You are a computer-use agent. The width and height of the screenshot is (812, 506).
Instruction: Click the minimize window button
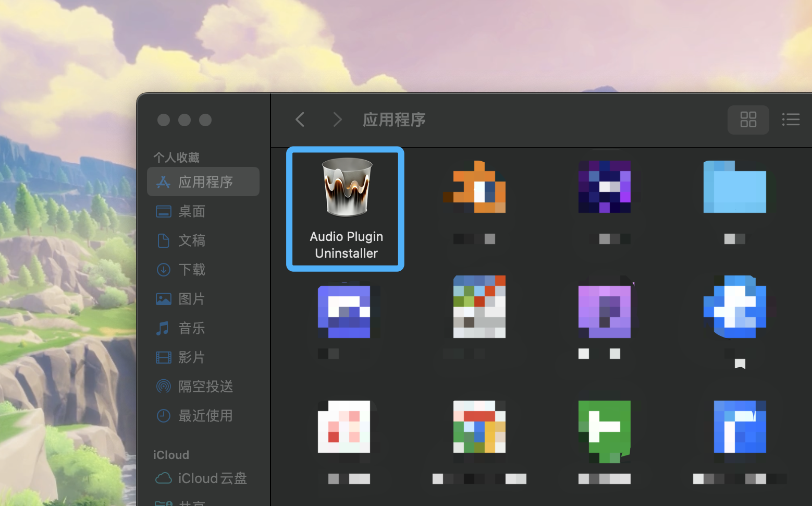(184, 120)
